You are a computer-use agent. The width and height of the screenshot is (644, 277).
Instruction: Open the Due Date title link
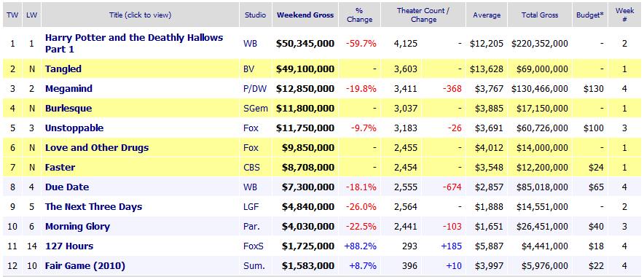67,187
